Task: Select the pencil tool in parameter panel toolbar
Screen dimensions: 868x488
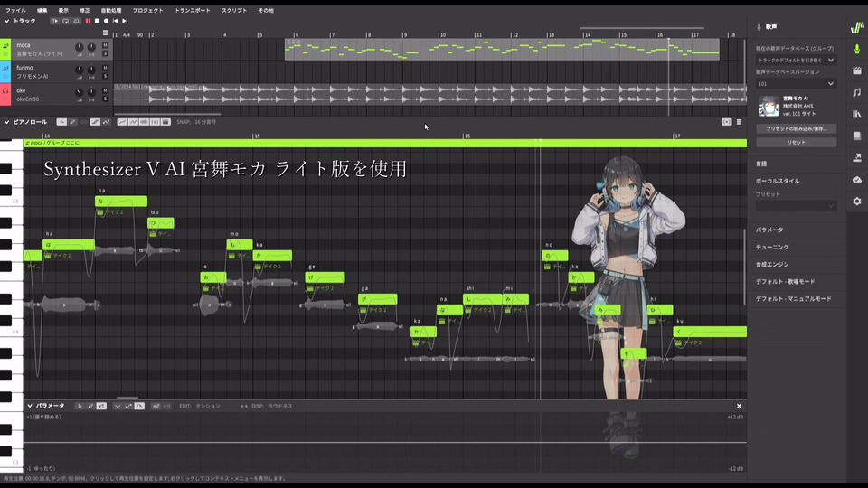Action: [x=90, y=406]
